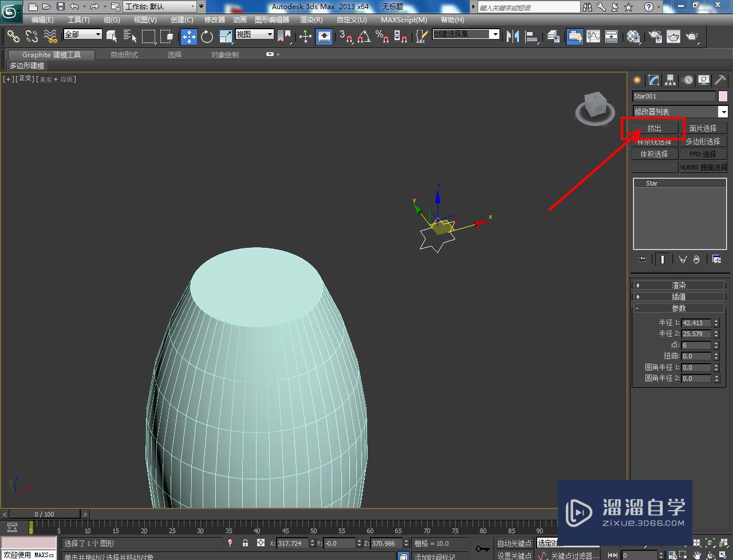733x560 pixels.
Task: Save the file with the floppy icon
Action: click(61, 7)
